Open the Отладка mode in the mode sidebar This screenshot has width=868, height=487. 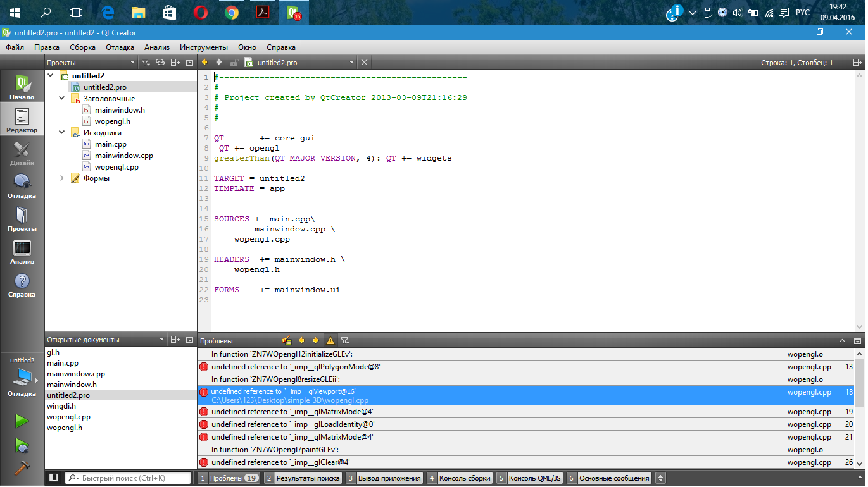point(22,185)
